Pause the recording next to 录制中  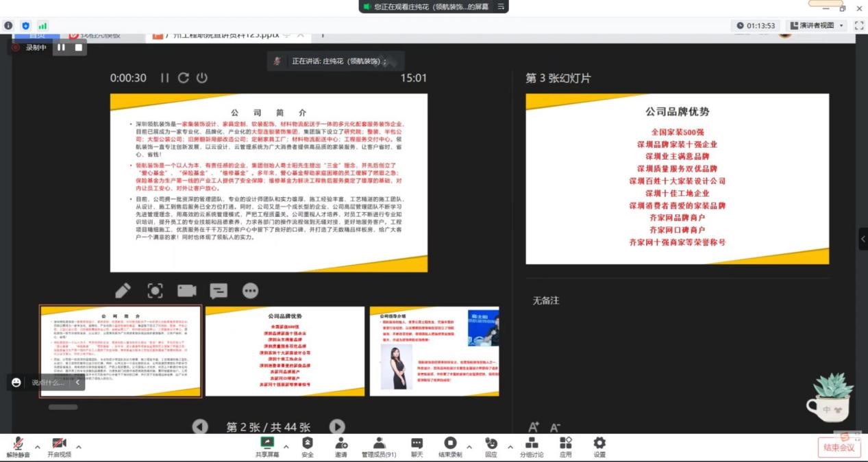pos(61,47)
